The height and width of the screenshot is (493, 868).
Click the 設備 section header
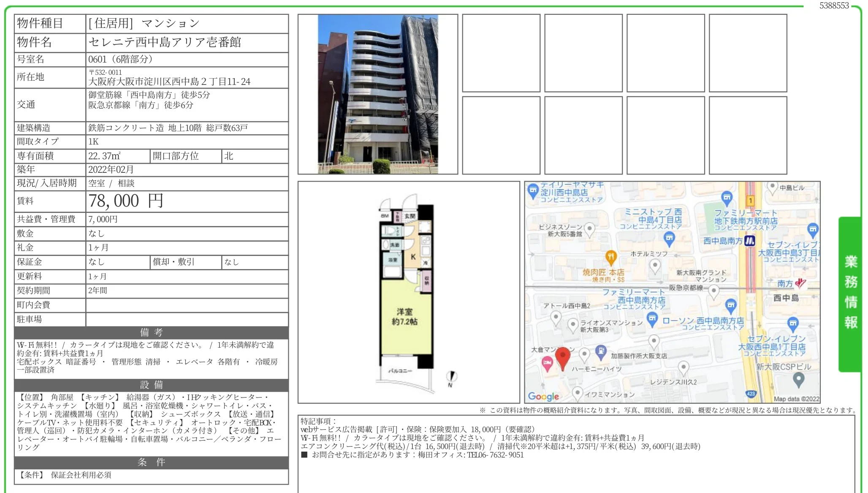tap(151, 385)
